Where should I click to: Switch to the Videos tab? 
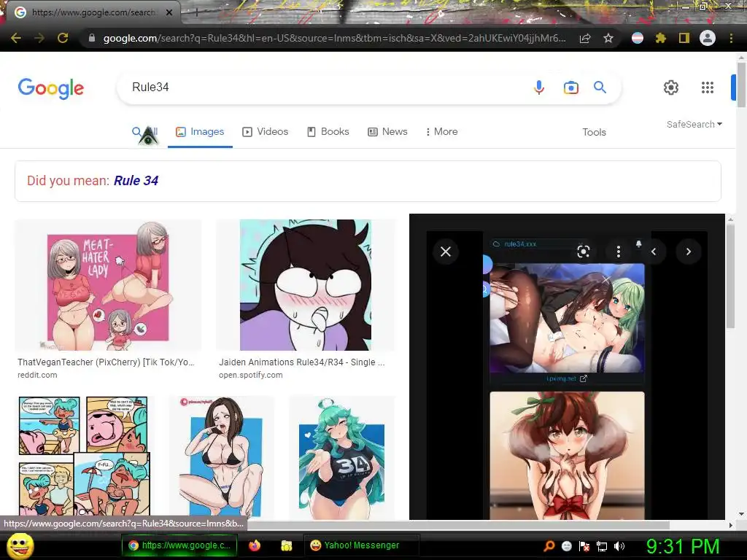(x=266, y=132)
